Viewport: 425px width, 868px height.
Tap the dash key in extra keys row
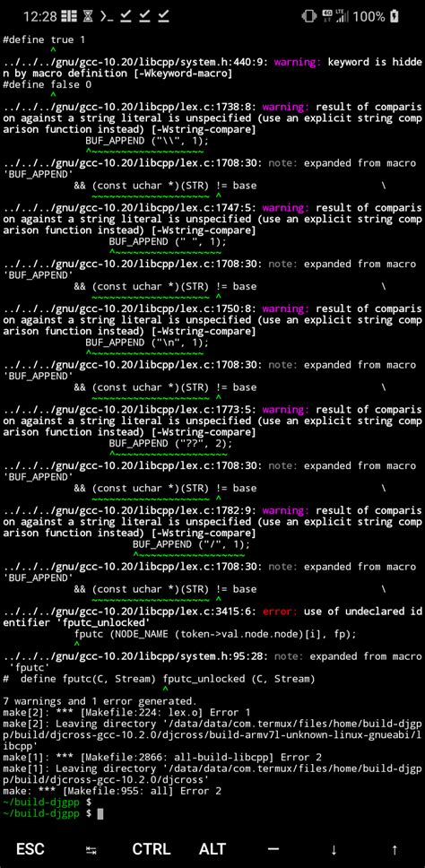click(x=273, y=849)
